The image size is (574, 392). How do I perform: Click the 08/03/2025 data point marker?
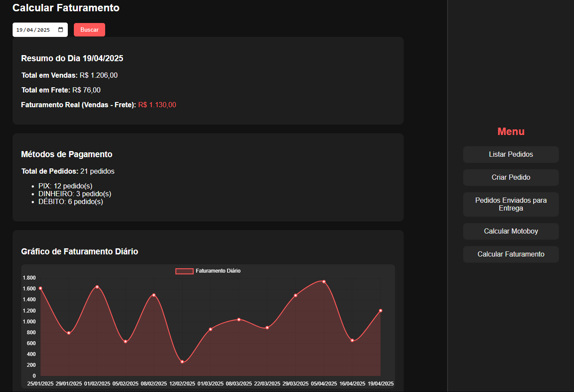point(239,320)
